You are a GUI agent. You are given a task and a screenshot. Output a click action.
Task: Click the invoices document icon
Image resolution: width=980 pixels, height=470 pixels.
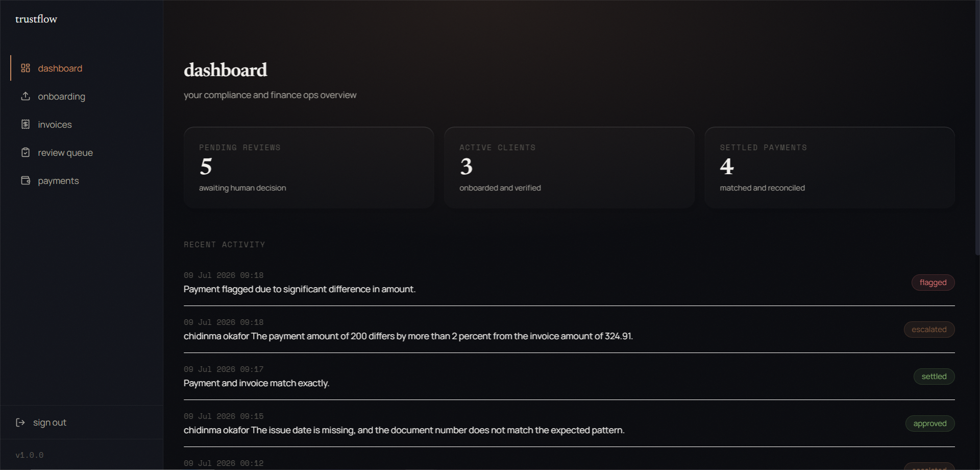pos(26,124)
